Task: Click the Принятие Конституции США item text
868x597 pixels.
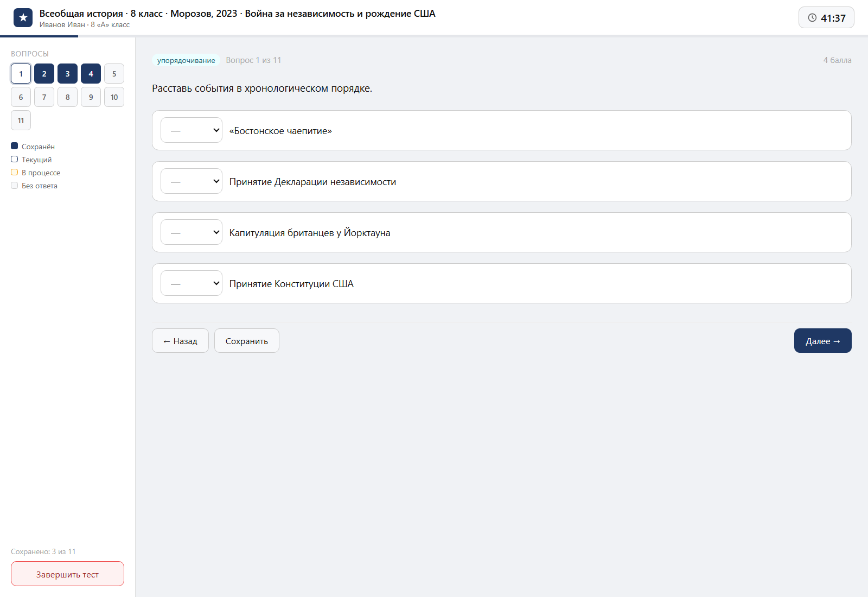Action: click(x=291, y=284)
